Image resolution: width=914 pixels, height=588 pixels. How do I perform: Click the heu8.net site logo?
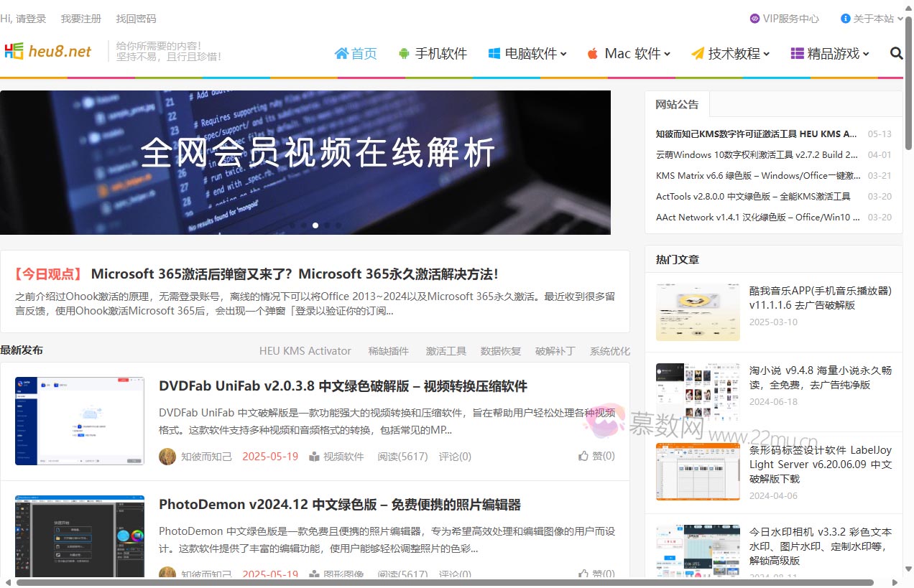(47, 51)
